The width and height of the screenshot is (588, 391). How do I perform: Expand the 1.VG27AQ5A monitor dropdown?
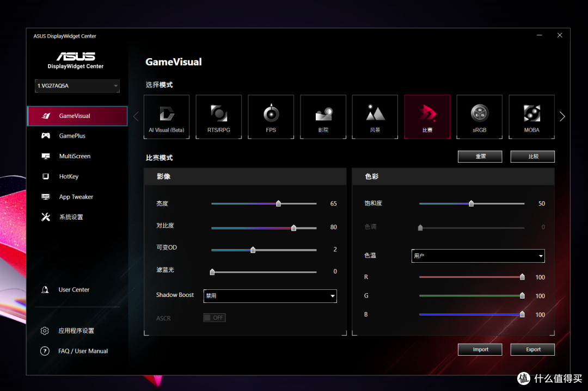[x=77, y=86]
